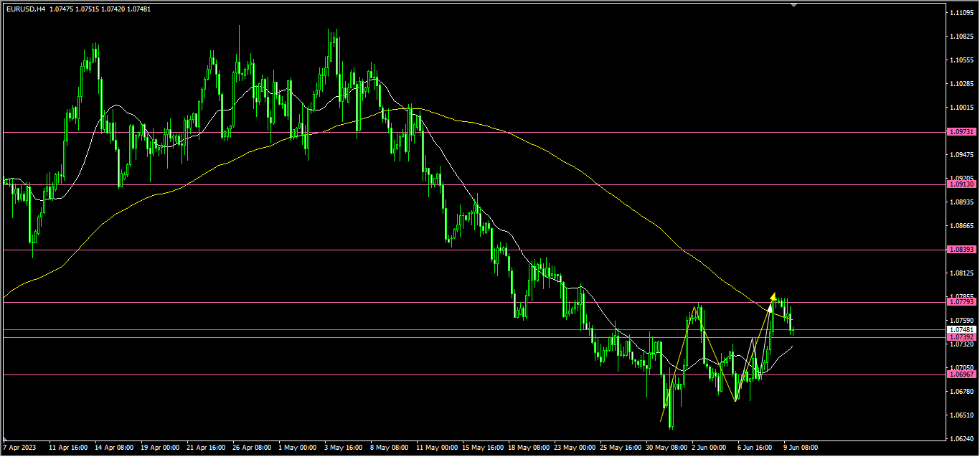980x457 pixels.
Task: Click the 1.09130 price level label
Action: [x=961, y=184]
